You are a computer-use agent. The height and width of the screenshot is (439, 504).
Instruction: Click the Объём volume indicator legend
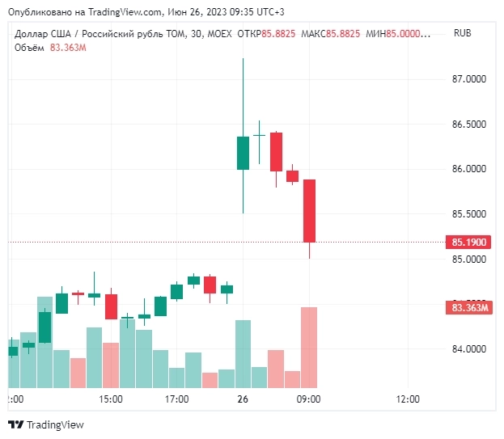click(x=29, y=48)
